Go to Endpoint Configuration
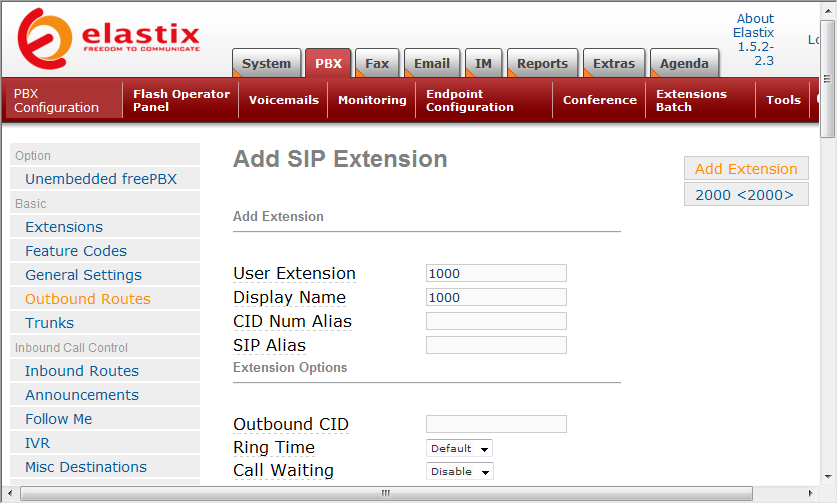 click(469, 100)
